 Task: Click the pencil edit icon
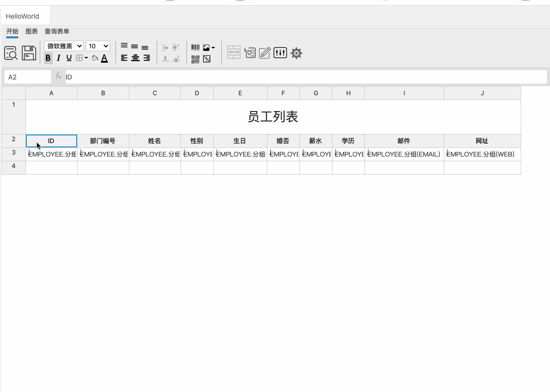pos(264,53)
